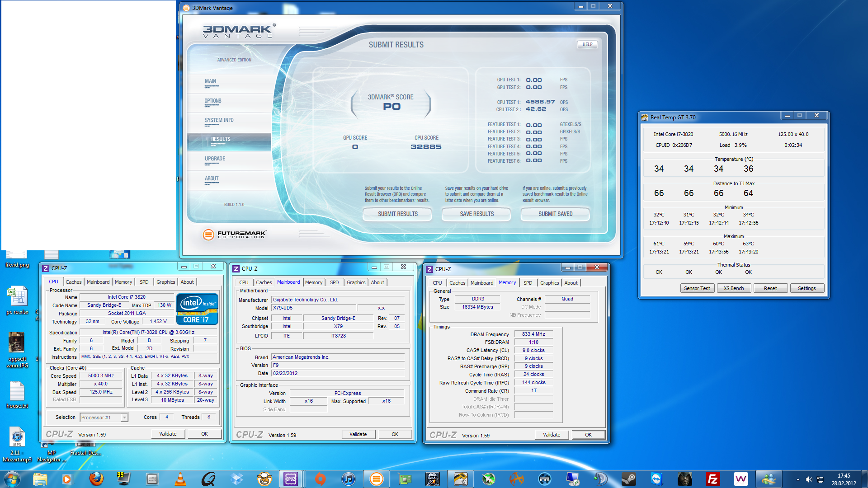
Task: Switch to Caches tab in first CPU-Z window
Action: point(74,282)
